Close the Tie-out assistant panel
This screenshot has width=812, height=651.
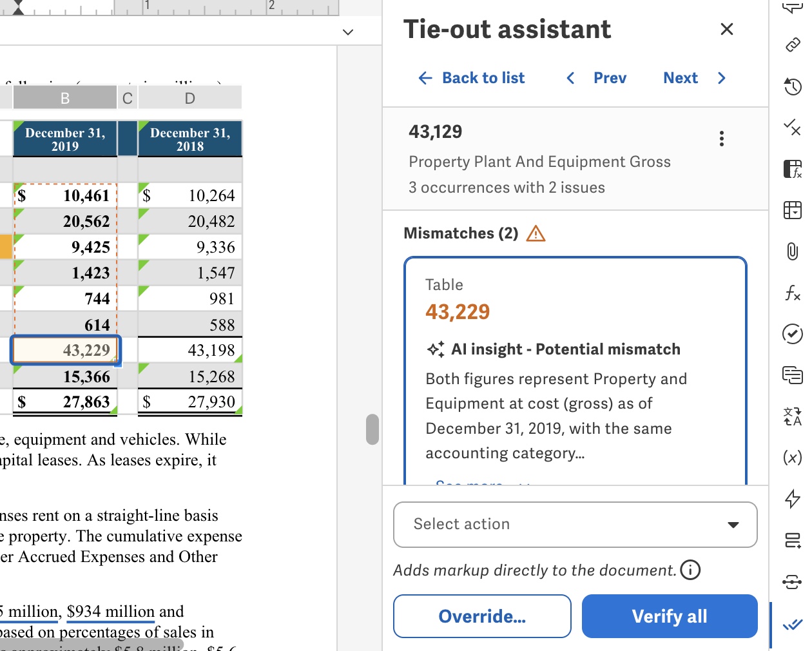click(727, 29)
